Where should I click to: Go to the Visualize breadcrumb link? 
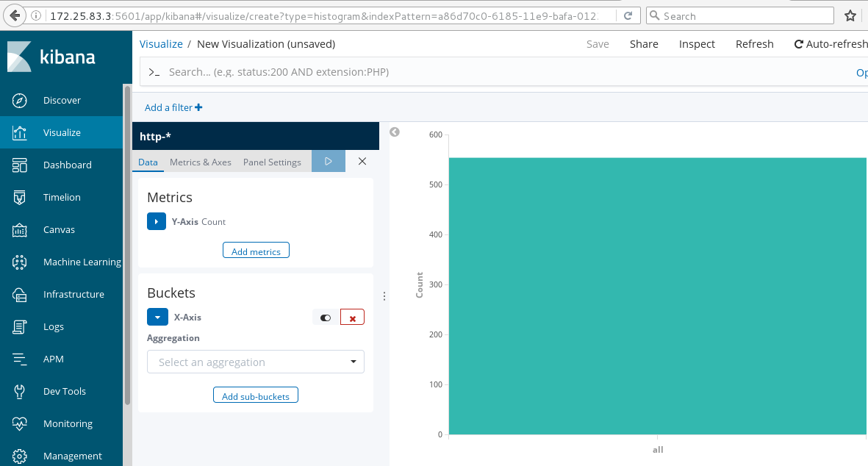click(x=161, y=44)
